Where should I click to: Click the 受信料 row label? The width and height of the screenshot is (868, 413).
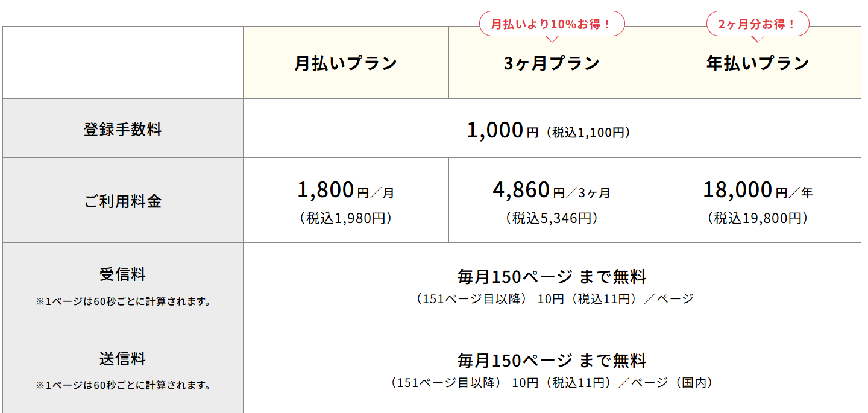point(123,275)
